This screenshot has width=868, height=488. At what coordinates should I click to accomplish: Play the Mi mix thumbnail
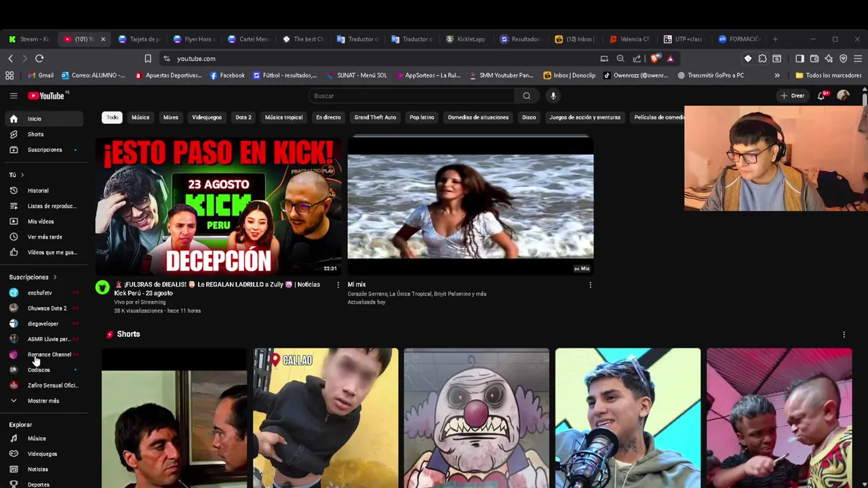471,206
